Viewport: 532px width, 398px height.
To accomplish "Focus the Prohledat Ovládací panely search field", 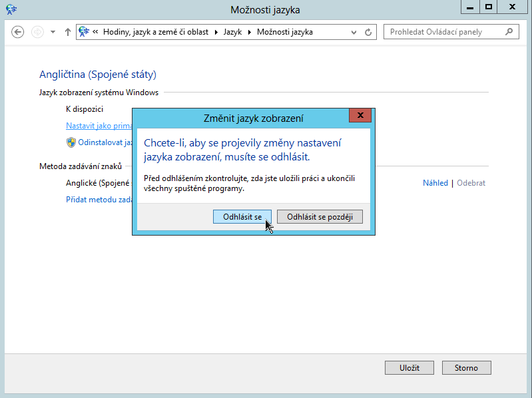I will click(x=443, y=32).
